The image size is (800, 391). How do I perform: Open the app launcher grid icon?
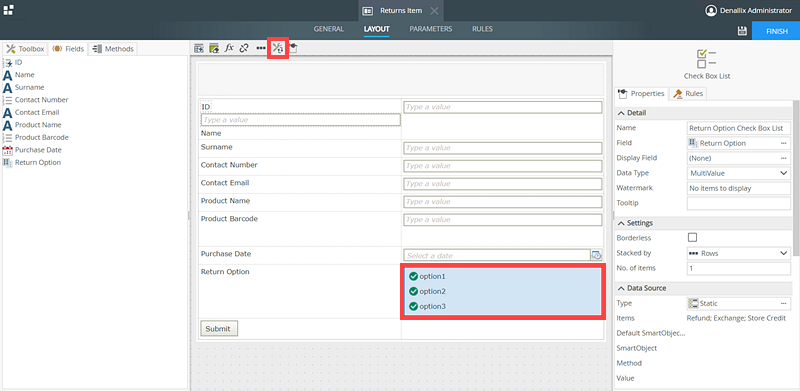click(8, 10)
